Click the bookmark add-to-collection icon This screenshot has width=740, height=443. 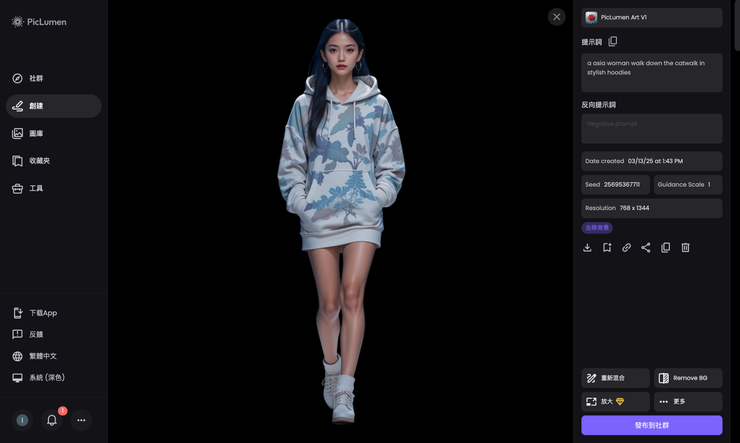click(x=607, y=247)
